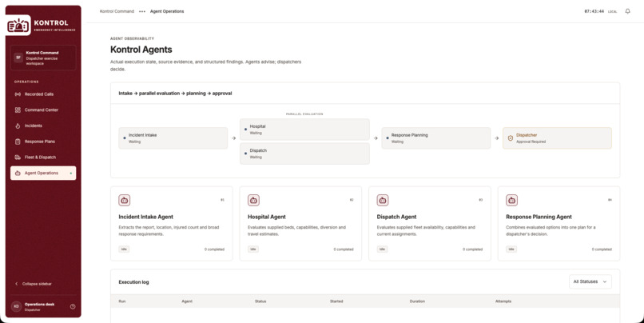
Task: Click the Status column header
Action: [x=260, y=301]
